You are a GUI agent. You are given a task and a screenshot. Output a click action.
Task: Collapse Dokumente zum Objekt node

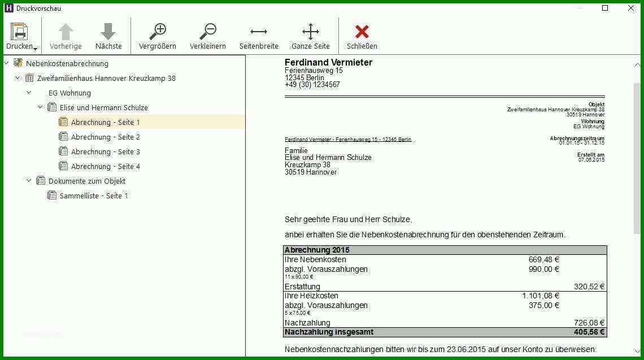[29, 180]
